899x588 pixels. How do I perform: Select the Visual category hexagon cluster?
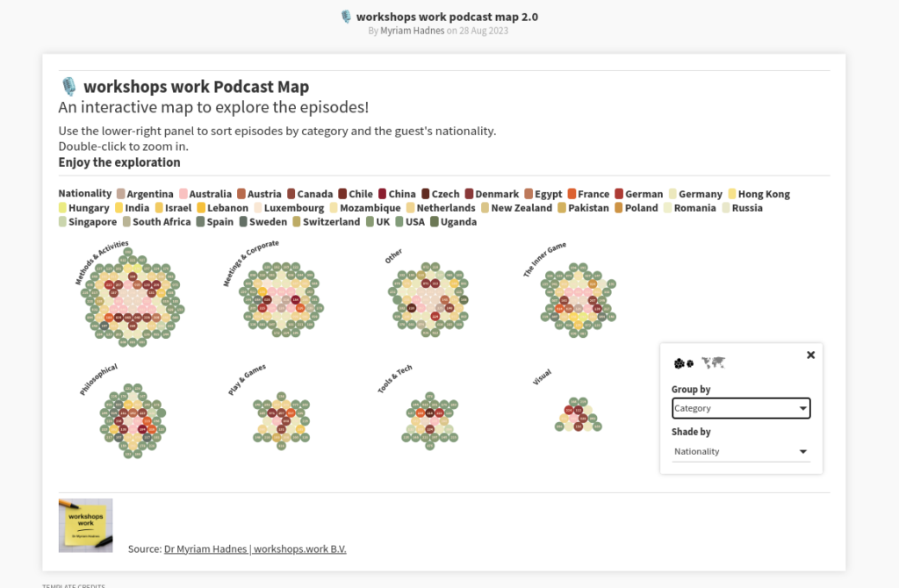pyautogui.click(x=578, y=414)
